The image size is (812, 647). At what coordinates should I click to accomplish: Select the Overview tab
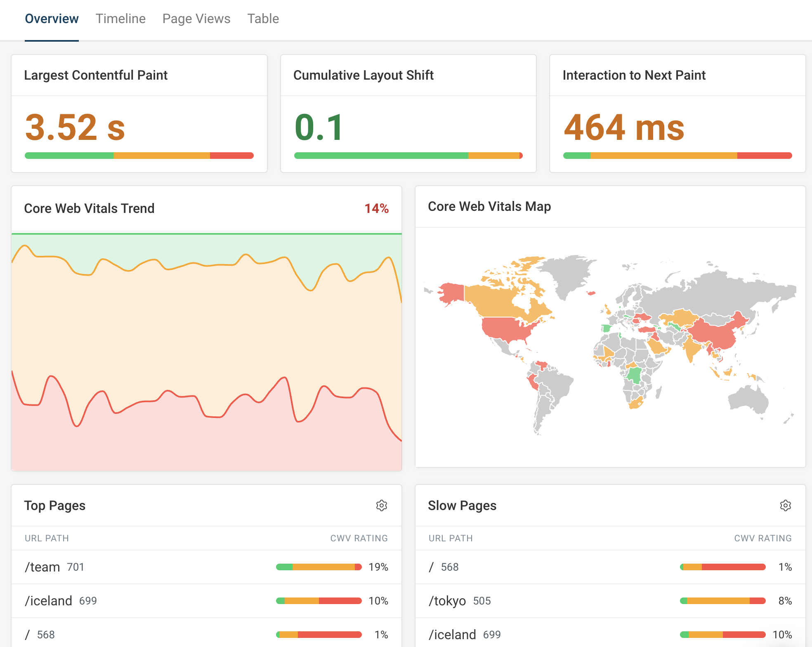point(52,19)
